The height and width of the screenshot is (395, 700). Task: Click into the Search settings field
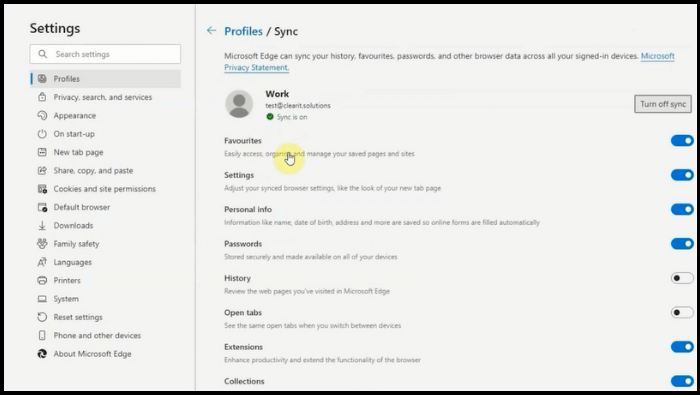pyautogui.click(x=105, y=54)
